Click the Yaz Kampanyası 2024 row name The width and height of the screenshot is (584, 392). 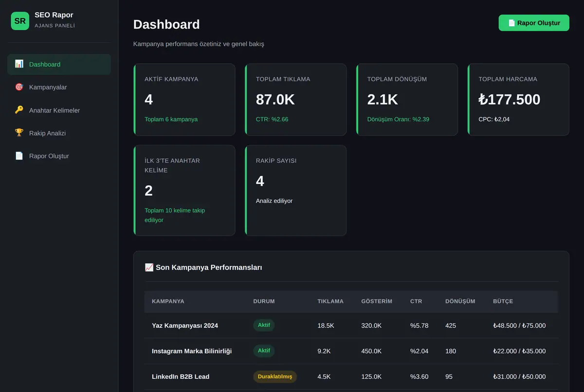tap(185, 325)
